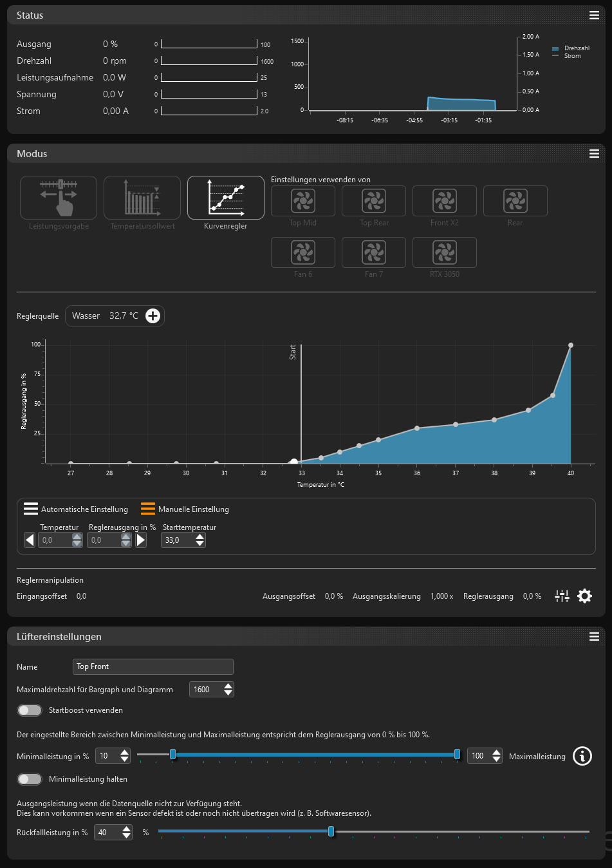Open the Lüftereinstellungen panel menu

[594, 637]
